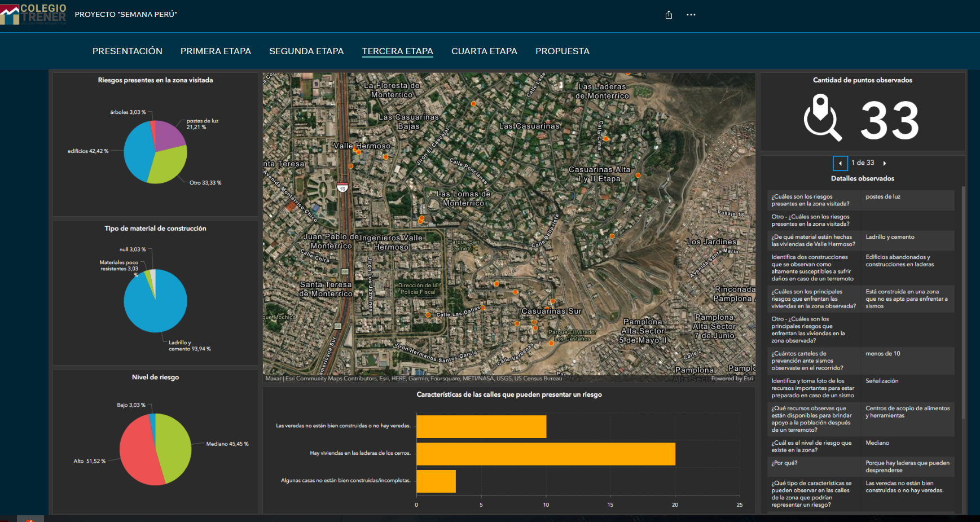Click the 'Hay viviendas en las laderas' bar

(545, 454)
